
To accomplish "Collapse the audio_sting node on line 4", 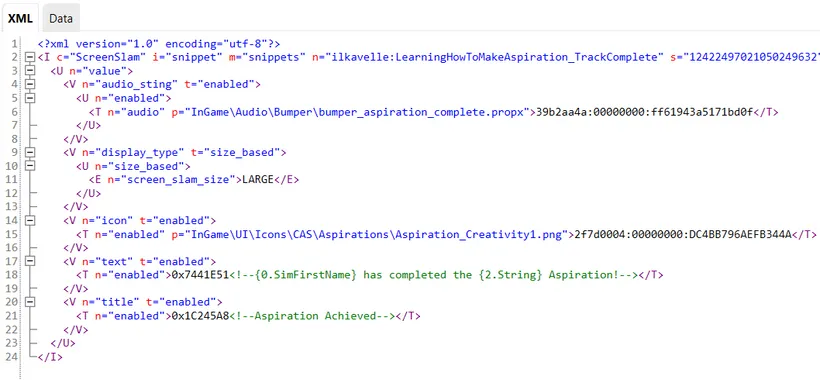I will pyautogui.click(x=30, y=84).
